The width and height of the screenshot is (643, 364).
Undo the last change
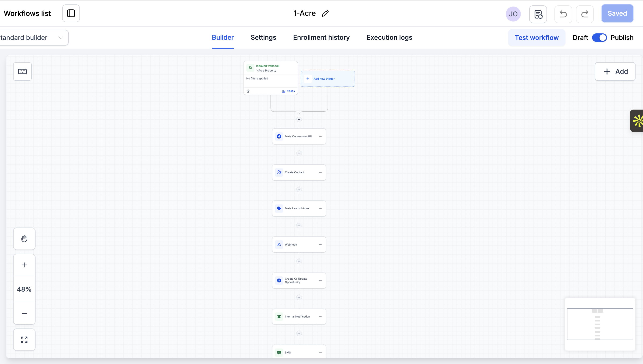[x=563, y=14]
